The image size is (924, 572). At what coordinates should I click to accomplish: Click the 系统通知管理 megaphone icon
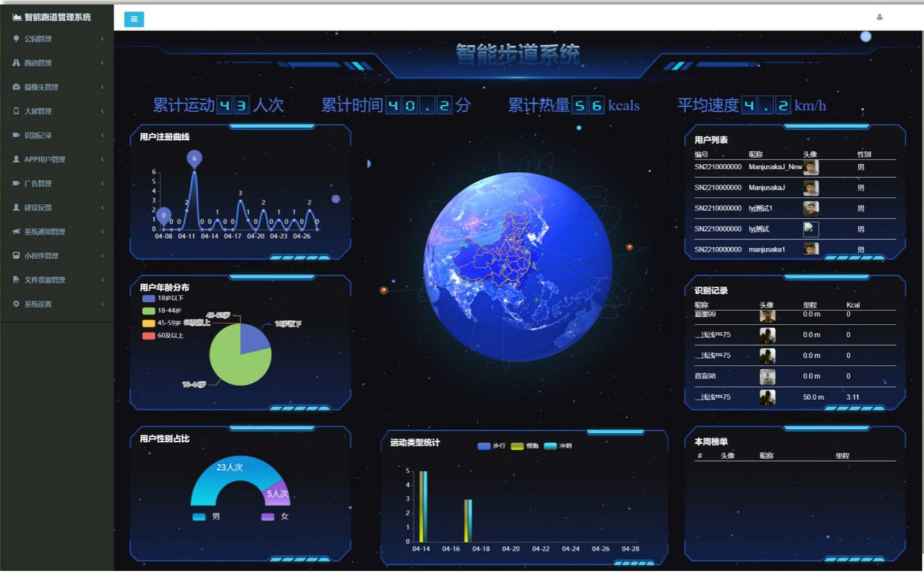coord(16,231)
